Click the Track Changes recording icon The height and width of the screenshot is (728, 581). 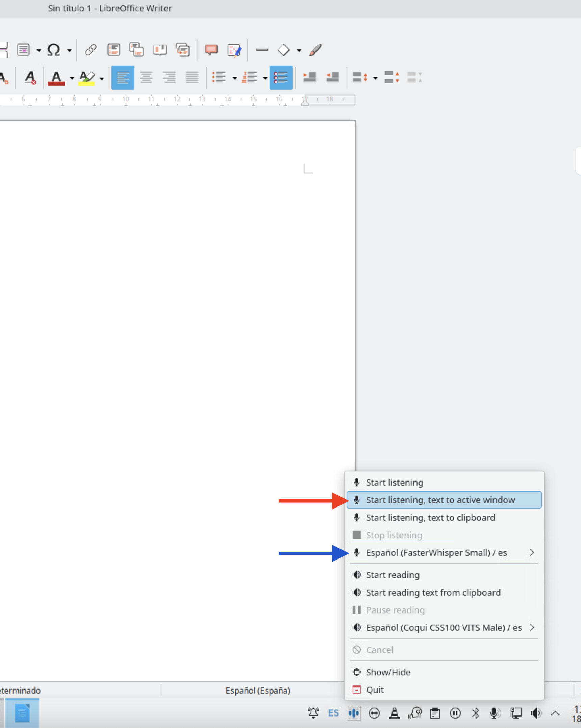[234, 50]
